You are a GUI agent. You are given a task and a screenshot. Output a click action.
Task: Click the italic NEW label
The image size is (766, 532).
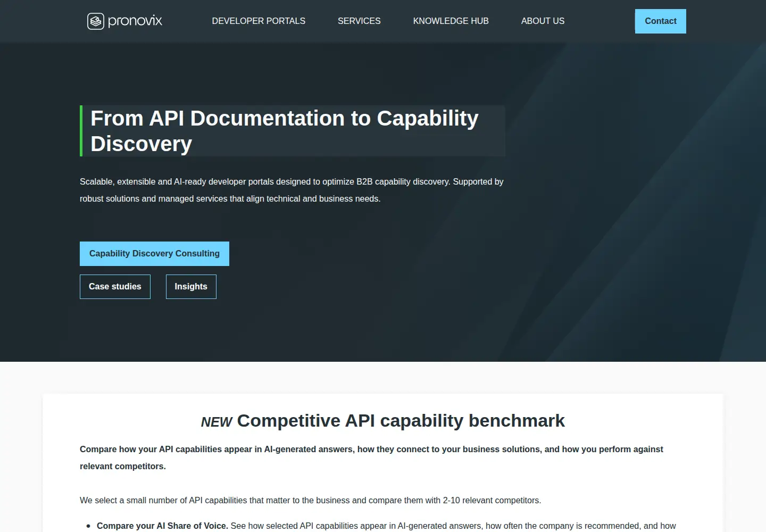point(217,422)
